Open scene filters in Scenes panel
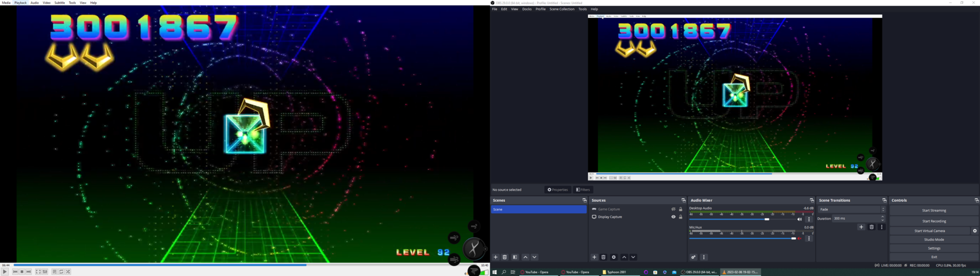This screenshot has width=980, height=276. pyautogui.click(x=515, y=258)
